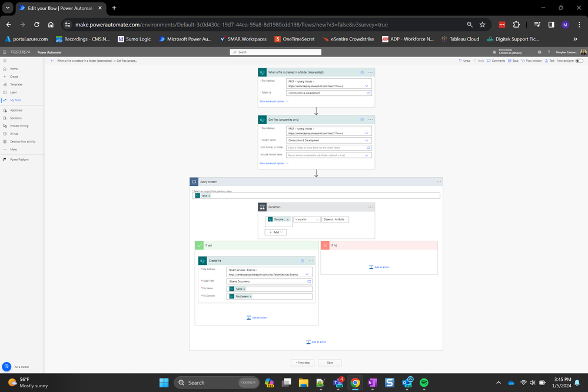Image resolution: width=588 pixels, height=392 pixels.
Task: Remove the Name token from File Name
Action: [x=244, y=289]
